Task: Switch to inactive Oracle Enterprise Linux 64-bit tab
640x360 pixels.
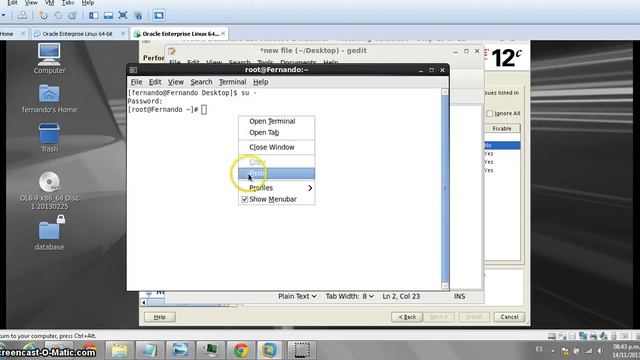Action: click(x=77, y=34)
